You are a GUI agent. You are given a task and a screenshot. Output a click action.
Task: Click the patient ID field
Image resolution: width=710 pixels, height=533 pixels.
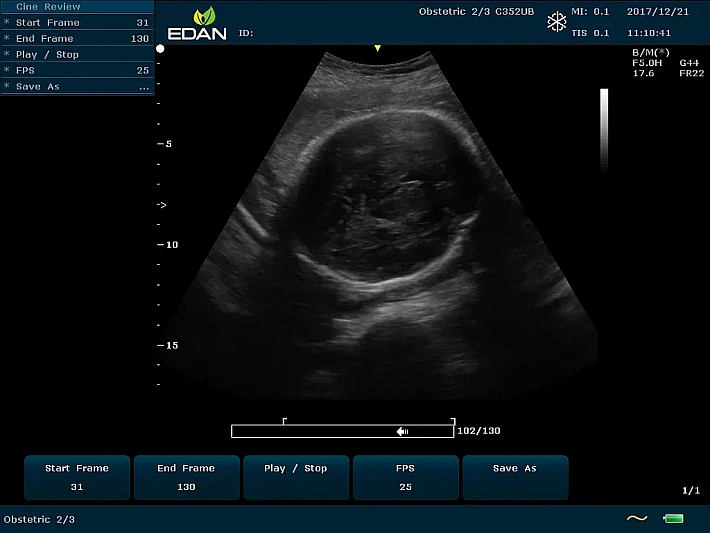tap(246, 33)
